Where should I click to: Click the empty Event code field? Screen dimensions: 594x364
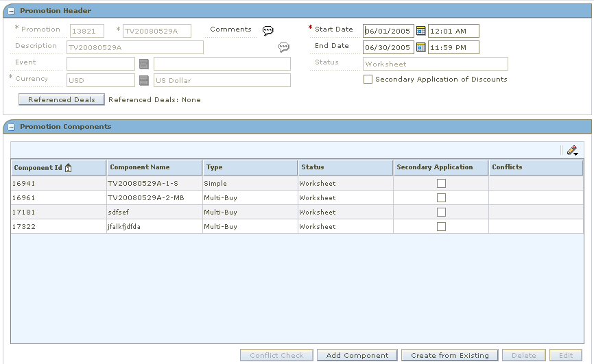click(101, 64)
